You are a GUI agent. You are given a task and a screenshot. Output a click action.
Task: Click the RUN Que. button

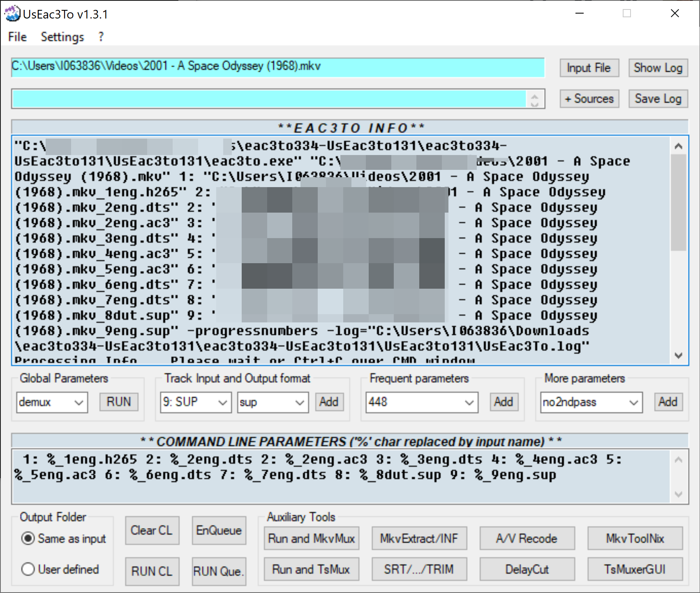[x=219, y=571]
